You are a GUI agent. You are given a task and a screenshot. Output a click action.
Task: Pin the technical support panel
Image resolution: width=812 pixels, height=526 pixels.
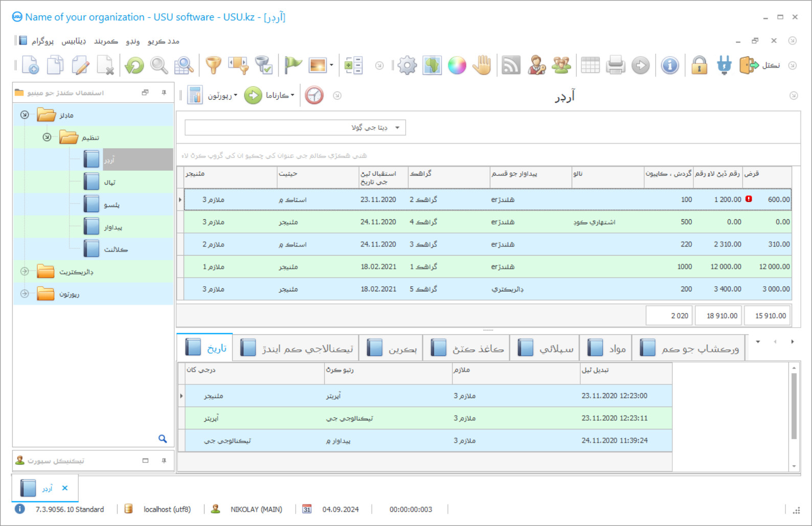(164, 461)
